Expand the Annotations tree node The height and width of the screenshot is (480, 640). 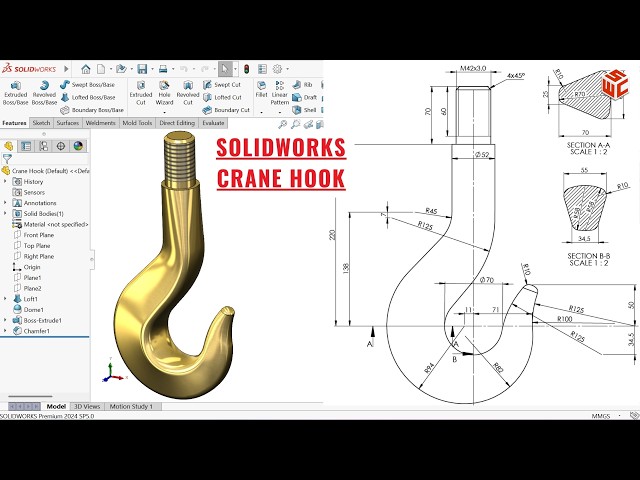coord(5,202)
